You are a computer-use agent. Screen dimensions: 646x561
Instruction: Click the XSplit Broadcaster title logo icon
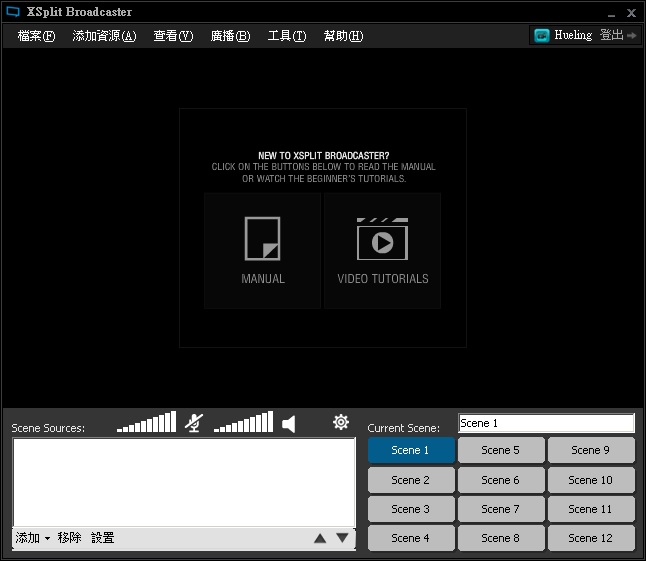[x=13, y=12]
